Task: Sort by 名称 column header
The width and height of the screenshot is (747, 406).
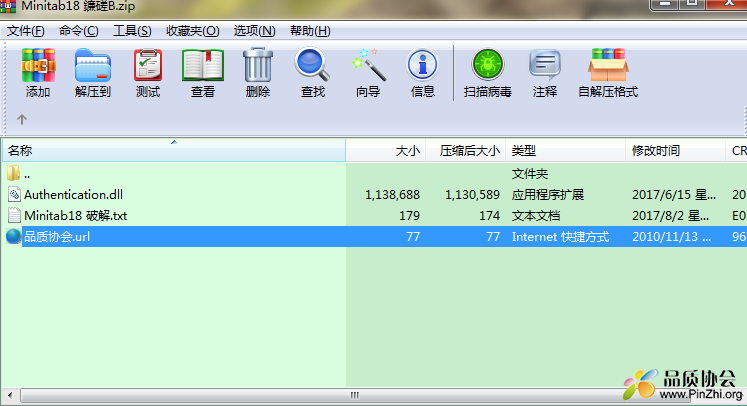Action: 174,151
